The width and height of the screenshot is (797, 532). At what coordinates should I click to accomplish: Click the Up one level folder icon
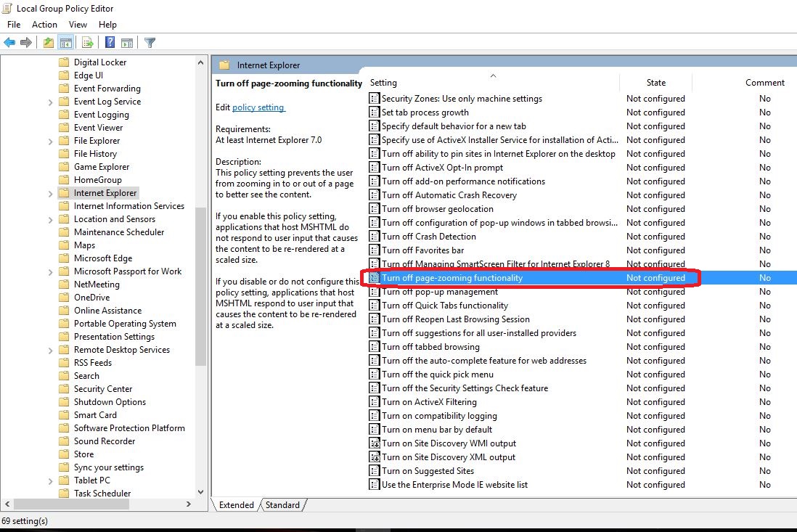[49, 43]
